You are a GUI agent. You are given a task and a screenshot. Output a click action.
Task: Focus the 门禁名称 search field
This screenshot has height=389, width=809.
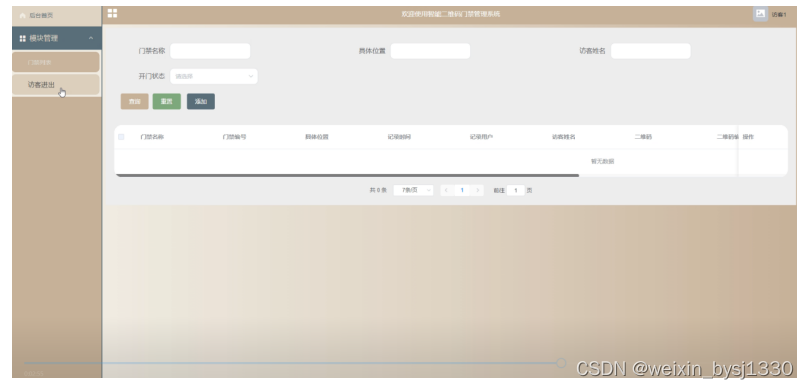point(210,51)
